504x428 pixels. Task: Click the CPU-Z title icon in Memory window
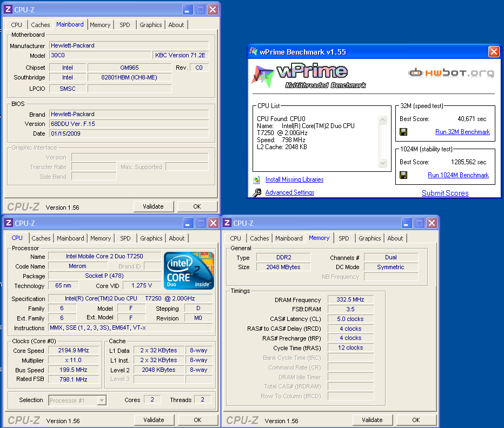pyautogui.click(x=227, y=223)
